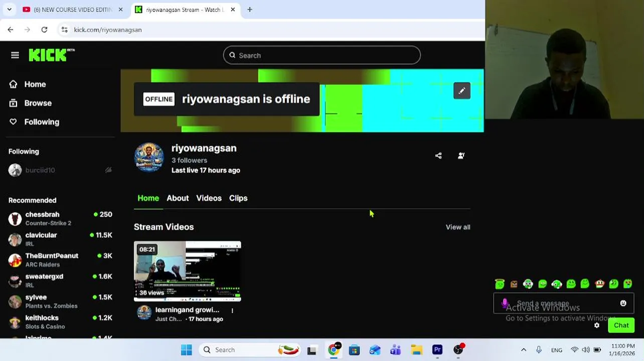Click the share channel icon
644x361 pixels.
(x=438, y=155)
